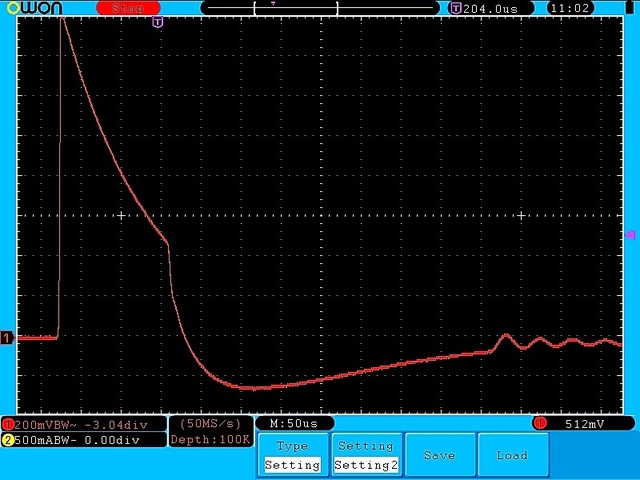Select the channel 1 red badge
The height and width of the screenshot is (480, 640).
7,424
